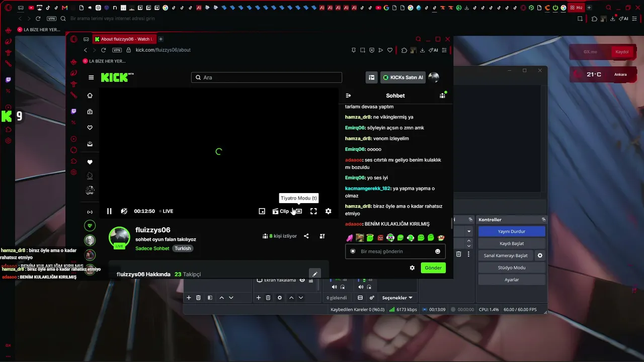Switch the video to fullscreen

(x=313, y=211)
